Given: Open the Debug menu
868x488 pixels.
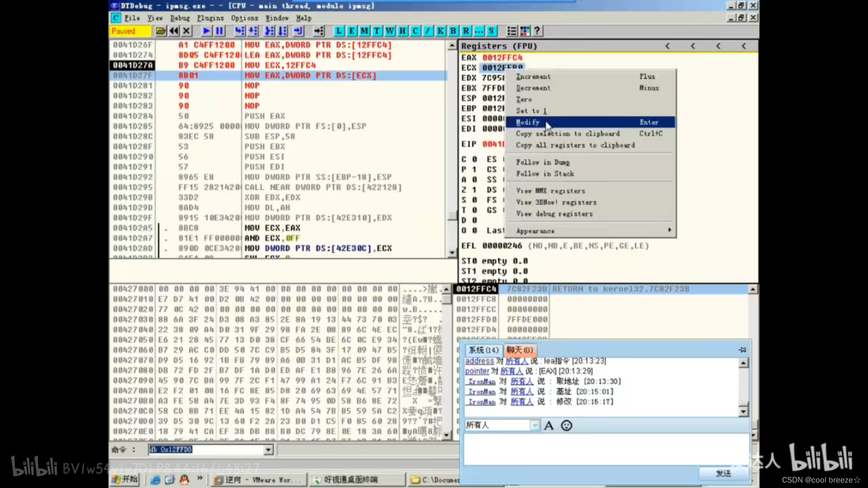Looking at the screenshot, I should tap(180, 18).
